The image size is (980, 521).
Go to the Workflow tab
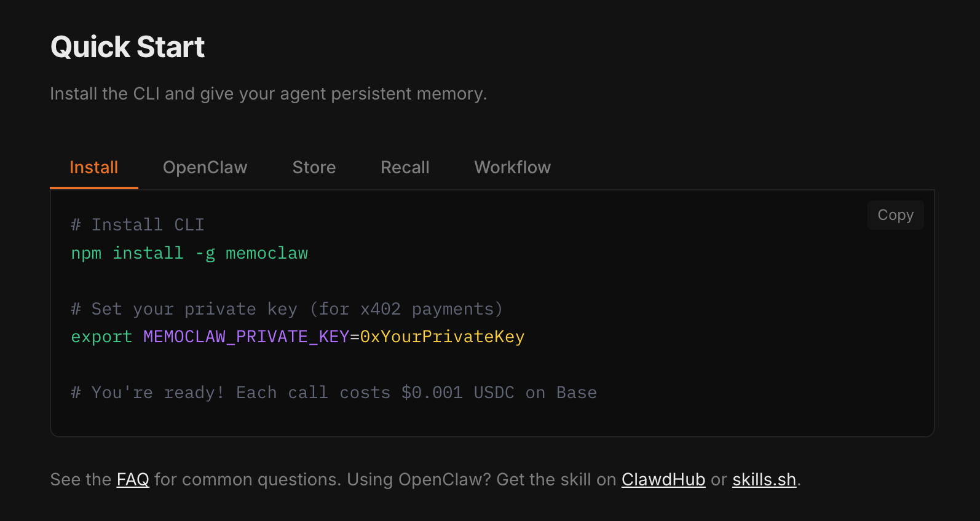tap(512, 168)
